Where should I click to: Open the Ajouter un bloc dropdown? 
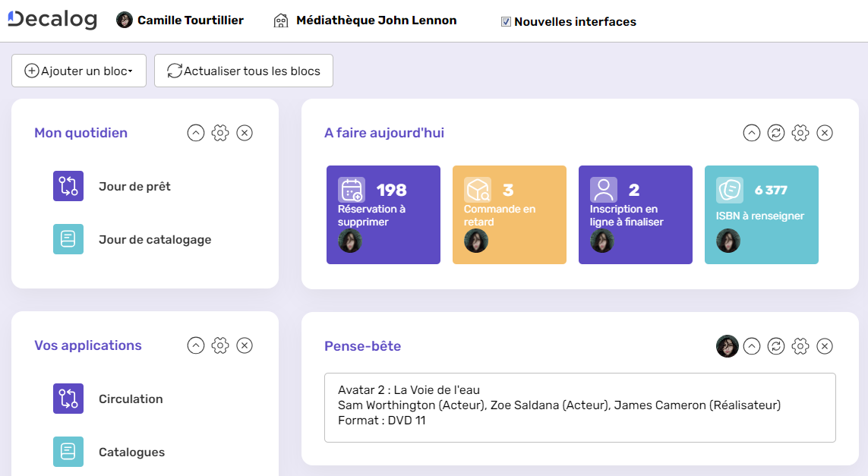(78, 70)
